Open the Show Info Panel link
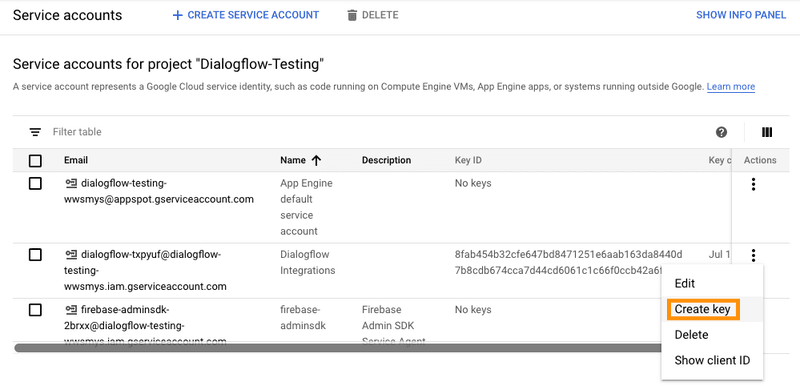This screenshot has height=386, width=800. click(x=741, y=15)
